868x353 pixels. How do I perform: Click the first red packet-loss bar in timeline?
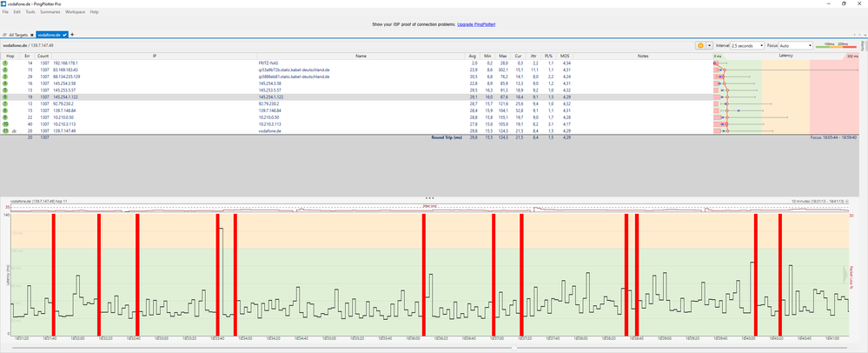(x=53, y=274)
